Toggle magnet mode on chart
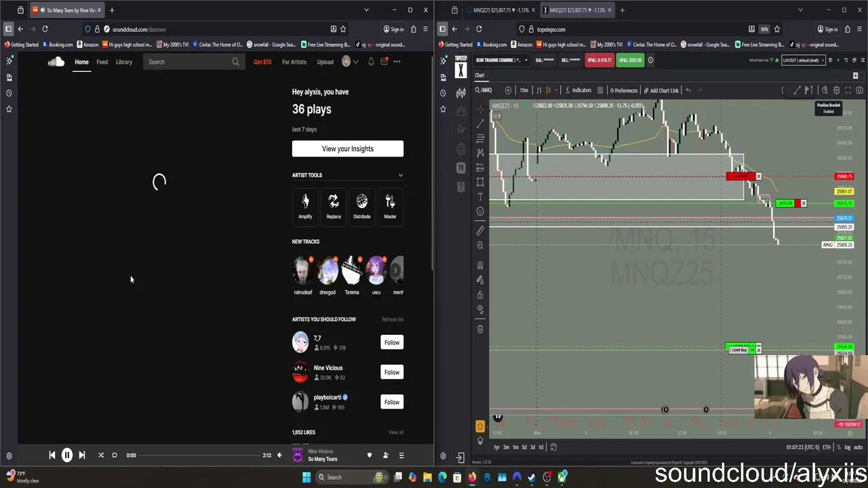The image size is (868, 488). tap(481, 265)
